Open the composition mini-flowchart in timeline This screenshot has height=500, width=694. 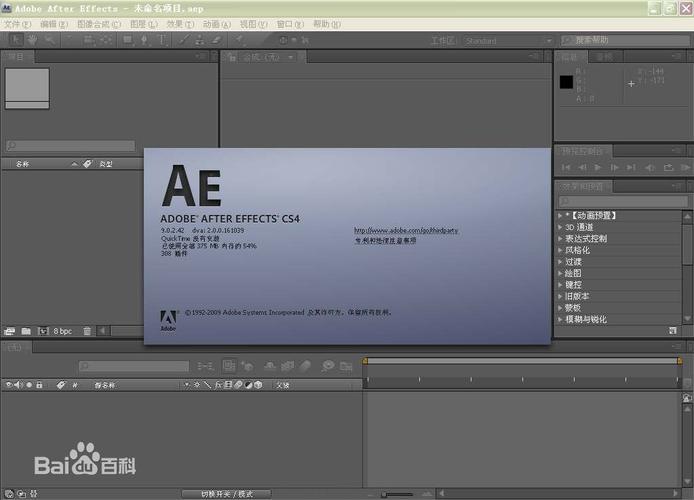pos(205,366)
